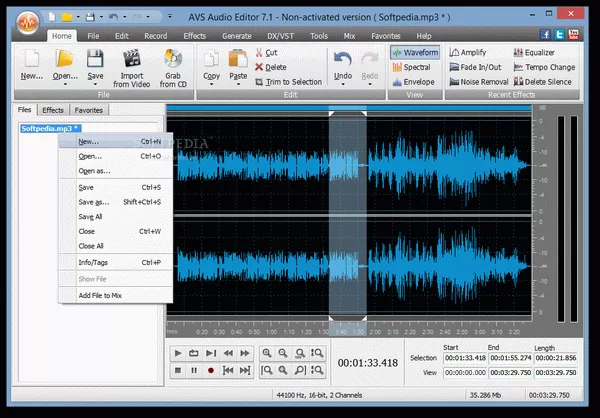This screenshot has width=600, height=418.
Task: Cut the selected audio
Action: click(266, 52)
